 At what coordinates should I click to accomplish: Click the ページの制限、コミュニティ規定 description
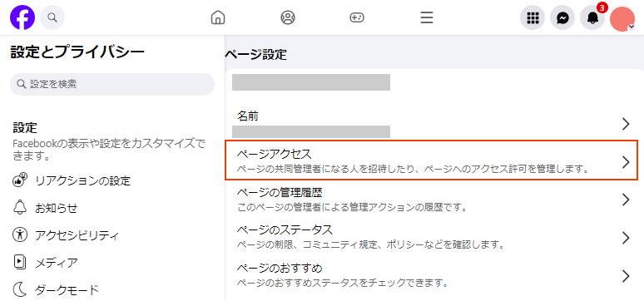371,245
